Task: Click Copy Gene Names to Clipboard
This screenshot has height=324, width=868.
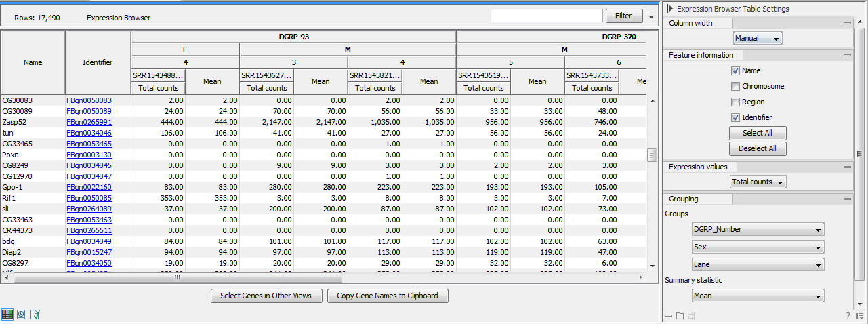Action: pos(388,296)
